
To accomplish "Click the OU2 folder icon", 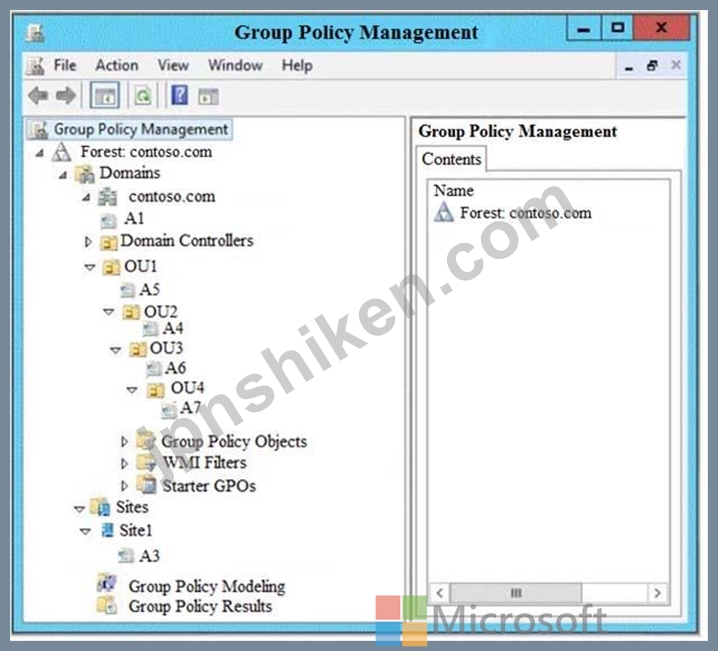I will coord(131,312).
